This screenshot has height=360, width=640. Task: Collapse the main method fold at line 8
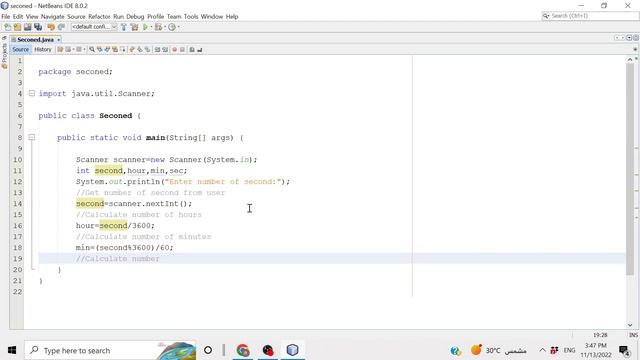[x=32, y=138]
